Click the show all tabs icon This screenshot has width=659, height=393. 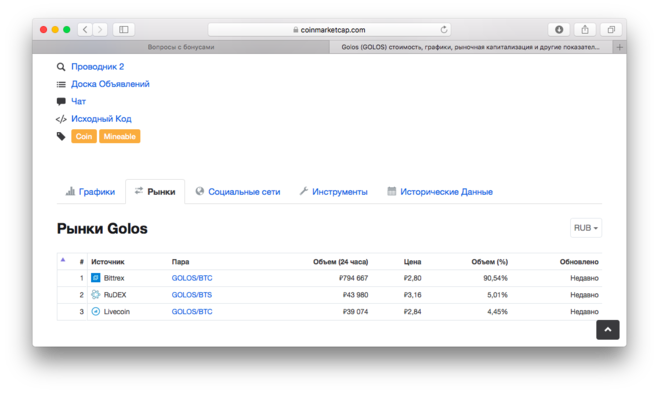(x=611, y=29)
